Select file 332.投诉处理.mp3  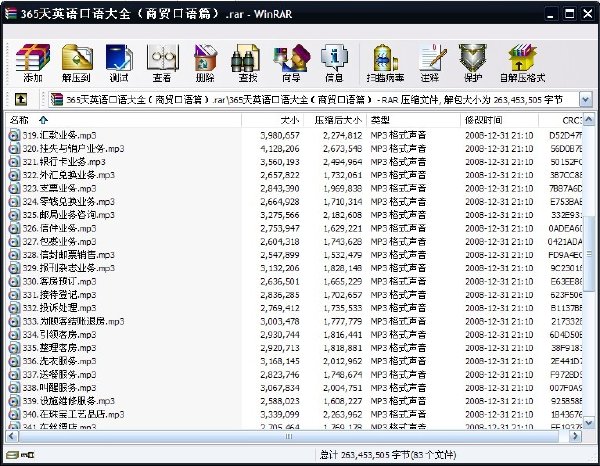tap(59, 308)
